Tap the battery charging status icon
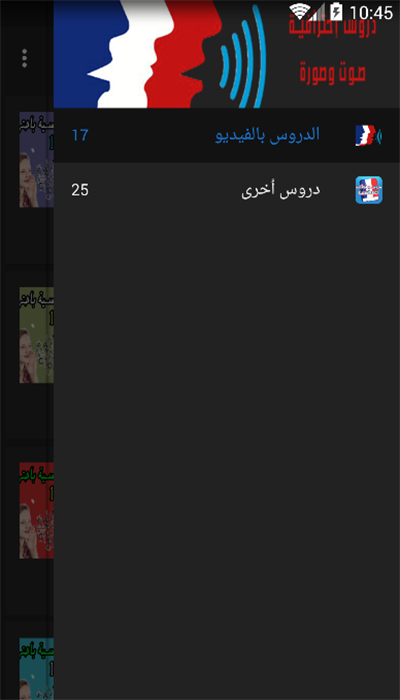The height and width of the screenshot is (700, 400). tap(336, 12)
